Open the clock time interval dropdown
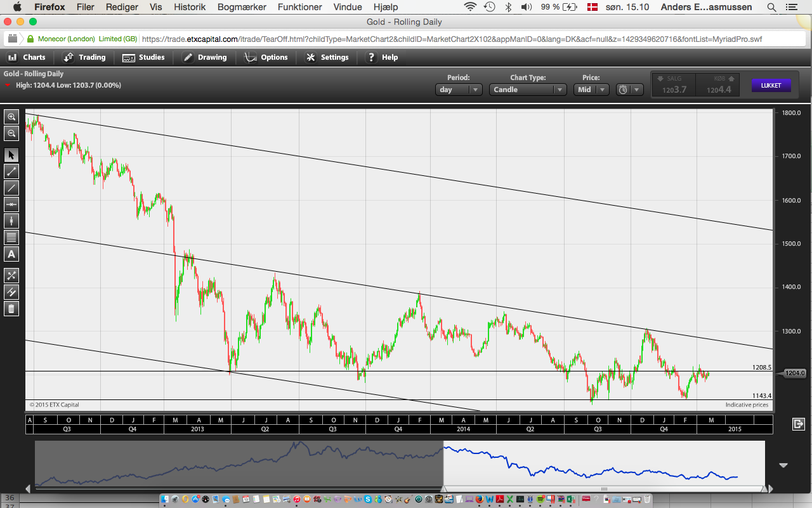This screenshot has width=812, height=508. (629, 90)
